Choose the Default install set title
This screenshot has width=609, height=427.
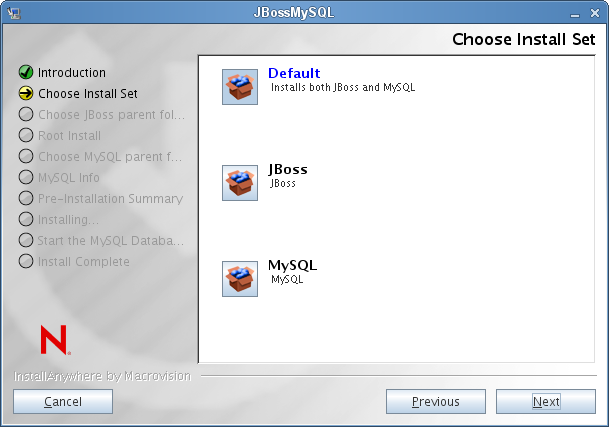pos(294,73)
